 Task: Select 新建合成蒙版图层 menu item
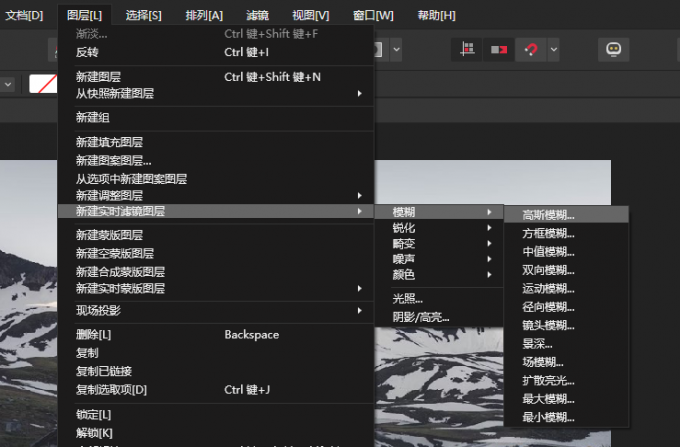216,272
